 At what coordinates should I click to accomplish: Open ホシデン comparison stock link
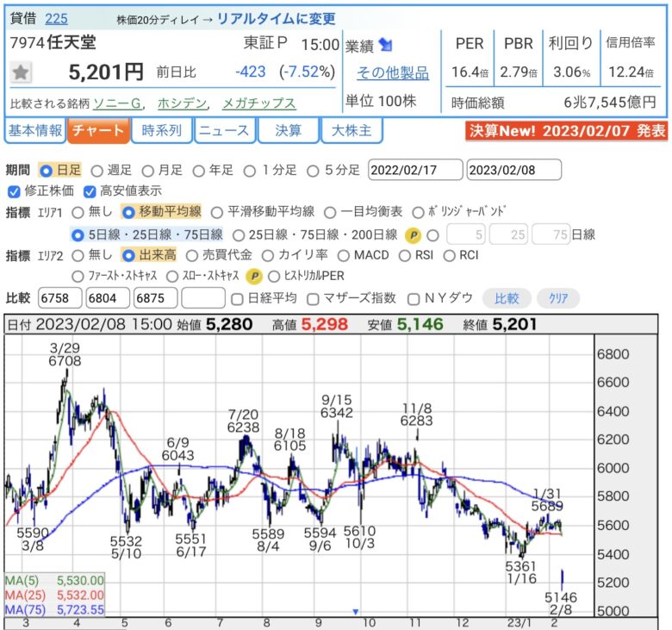pos(182,103)
